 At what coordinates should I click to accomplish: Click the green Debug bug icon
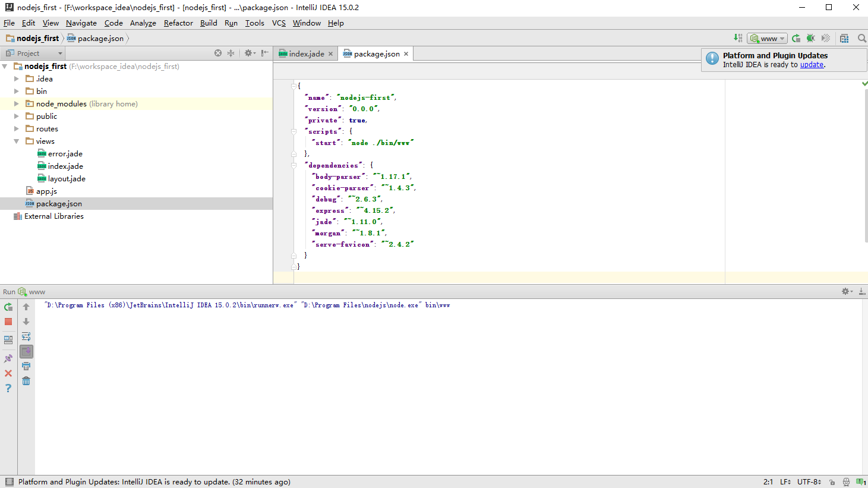811,38
